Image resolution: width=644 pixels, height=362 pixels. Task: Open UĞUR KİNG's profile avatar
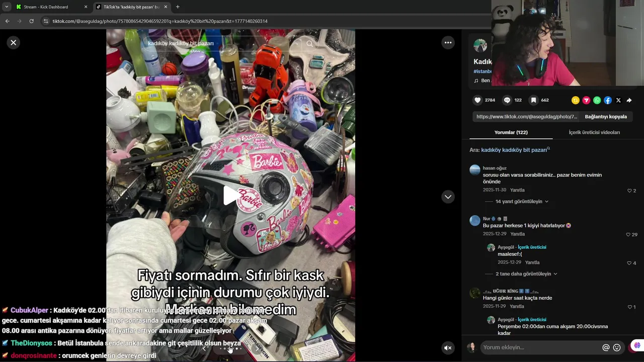[475, 293]
